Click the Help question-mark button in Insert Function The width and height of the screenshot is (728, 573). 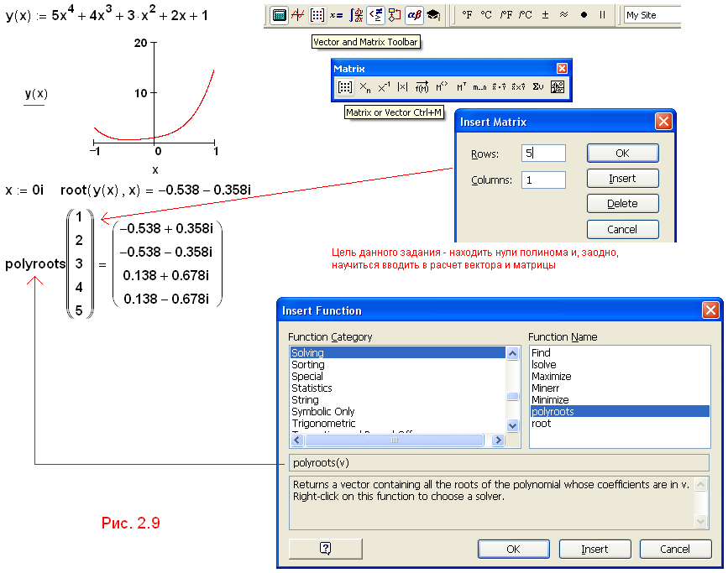point(326,549)
